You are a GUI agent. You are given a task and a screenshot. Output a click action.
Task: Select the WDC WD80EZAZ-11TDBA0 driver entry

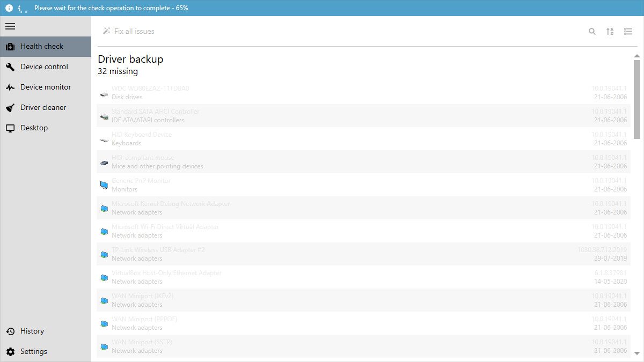[322, 92]
